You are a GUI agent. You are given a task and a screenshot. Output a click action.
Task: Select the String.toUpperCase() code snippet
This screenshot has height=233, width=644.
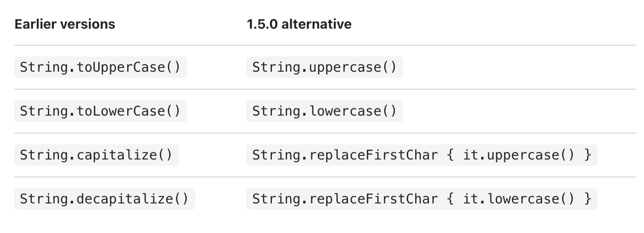coord(100,68)
